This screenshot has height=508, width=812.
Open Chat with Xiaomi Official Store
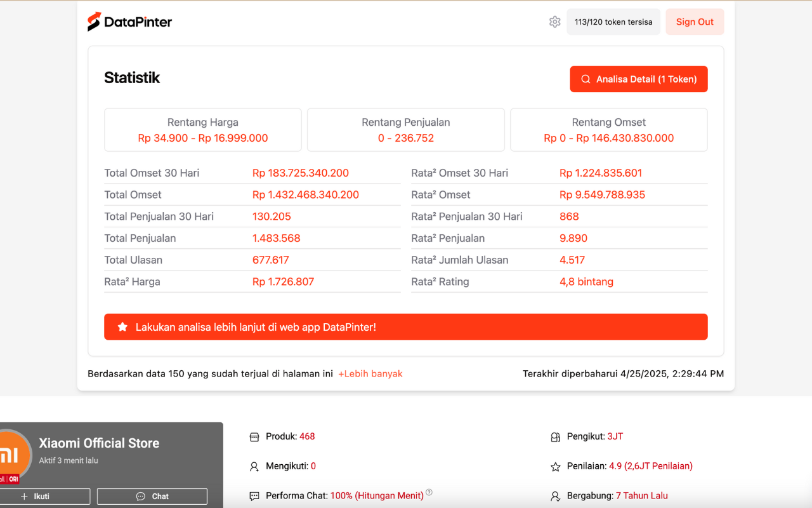(152, 497)
